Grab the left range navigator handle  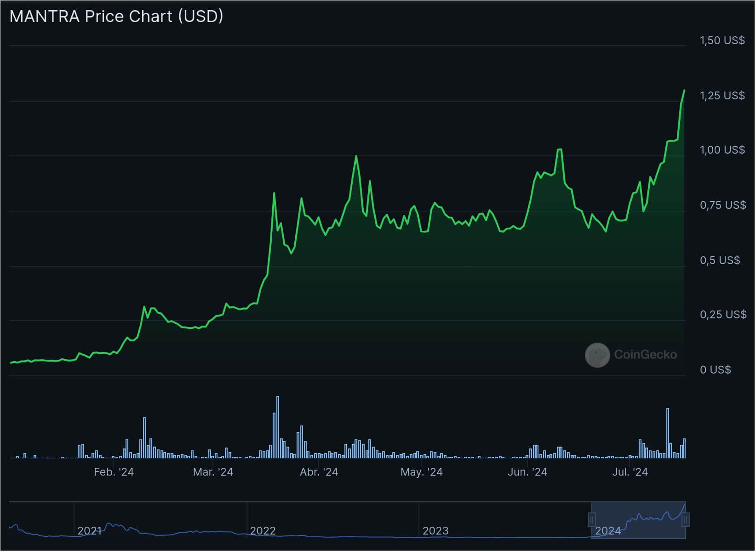[x=592, y=520]
